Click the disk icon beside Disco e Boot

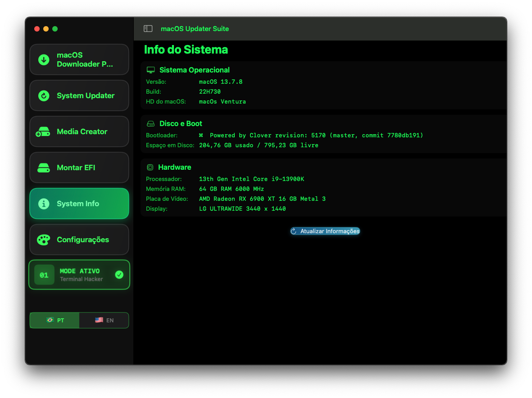[x=150, y=123]
